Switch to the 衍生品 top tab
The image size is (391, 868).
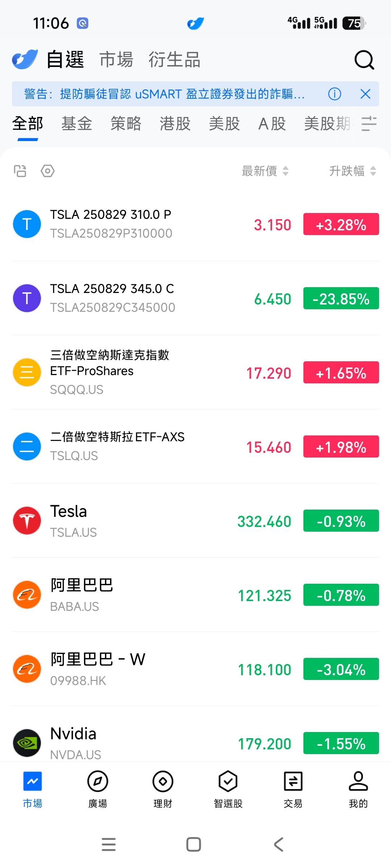175,60
